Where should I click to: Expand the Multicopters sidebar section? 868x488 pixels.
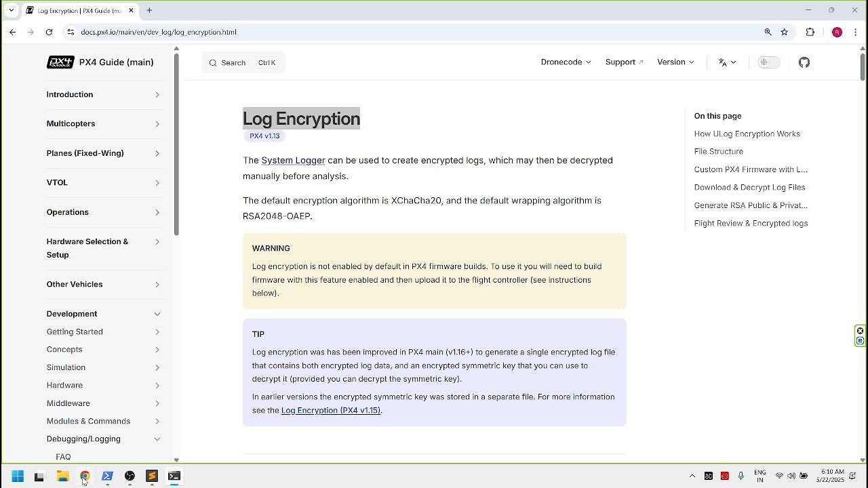(x=103, y=123)
